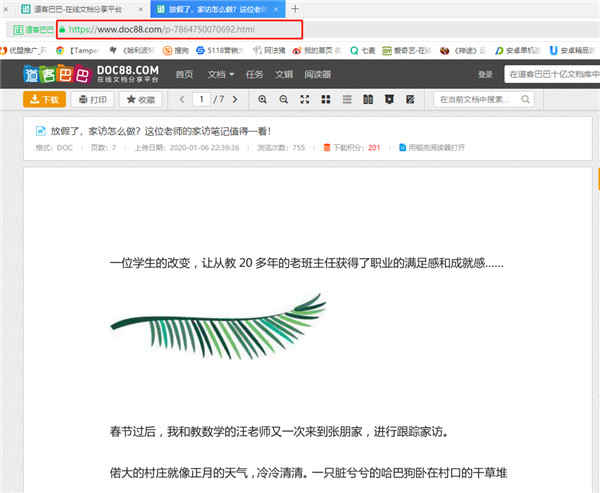This screenshot has height=493, width=600.
Task: Click the 打印 print button
Action: 93,100
